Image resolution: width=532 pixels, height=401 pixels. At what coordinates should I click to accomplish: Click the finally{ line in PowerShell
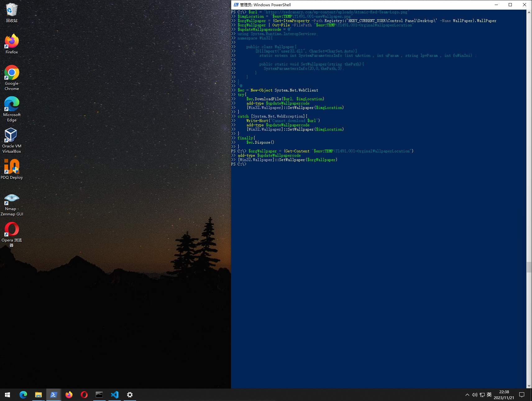(x=243, y=138)
